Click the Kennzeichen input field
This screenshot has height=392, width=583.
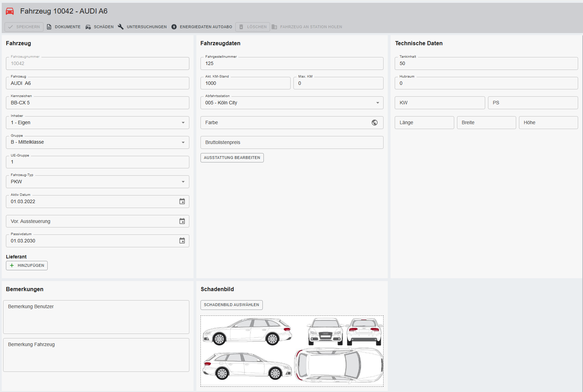coord(97,103)
